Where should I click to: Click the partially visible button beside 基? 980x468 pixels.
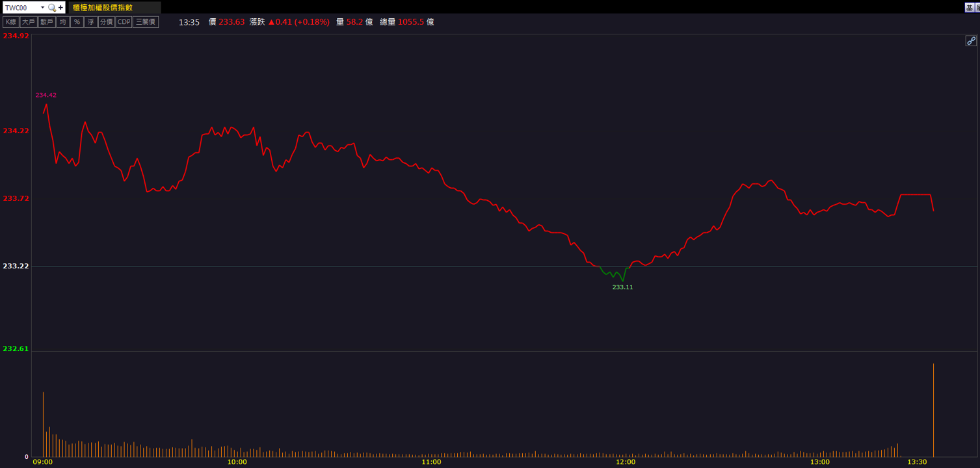tap(977, 8)
